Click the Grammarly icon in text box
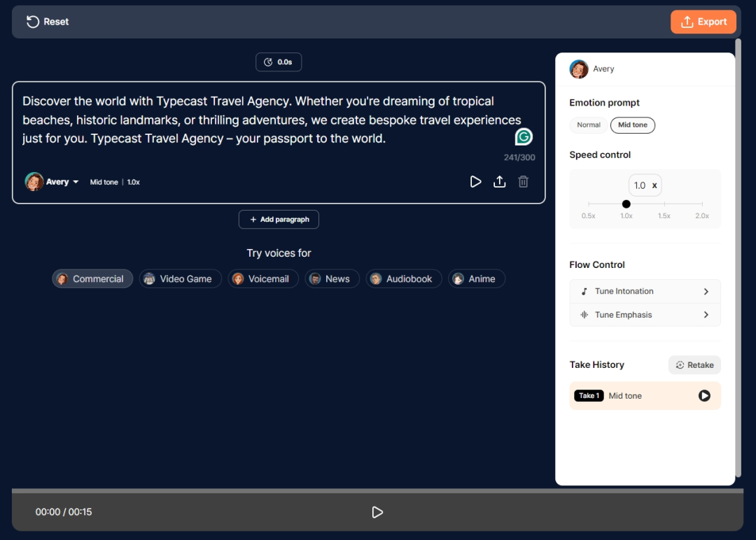756x540 pixels. [524, 137]
